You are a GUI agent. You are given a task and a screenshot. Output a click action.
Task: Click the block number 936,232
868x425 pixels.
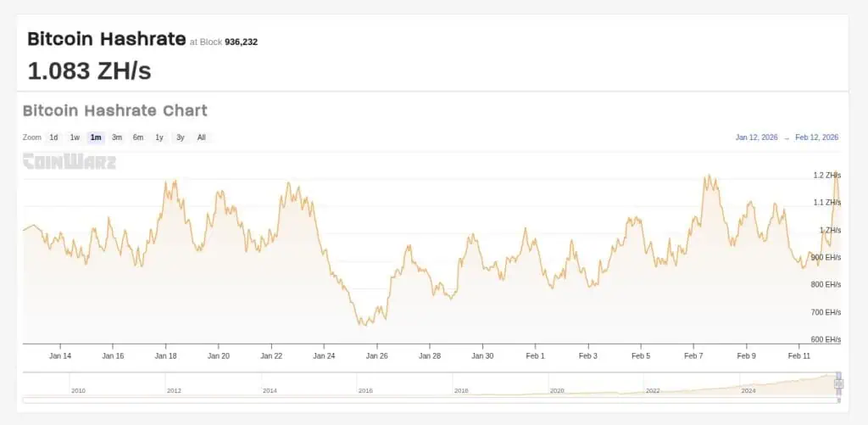point(241,42)
